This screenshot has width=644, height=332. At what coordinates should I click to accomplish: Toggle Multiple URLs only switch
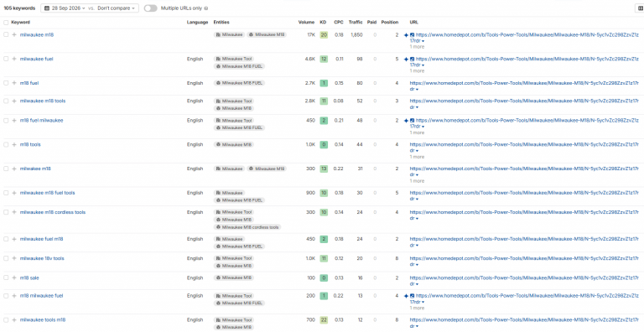pyautogui.click(x=150, y=8)
